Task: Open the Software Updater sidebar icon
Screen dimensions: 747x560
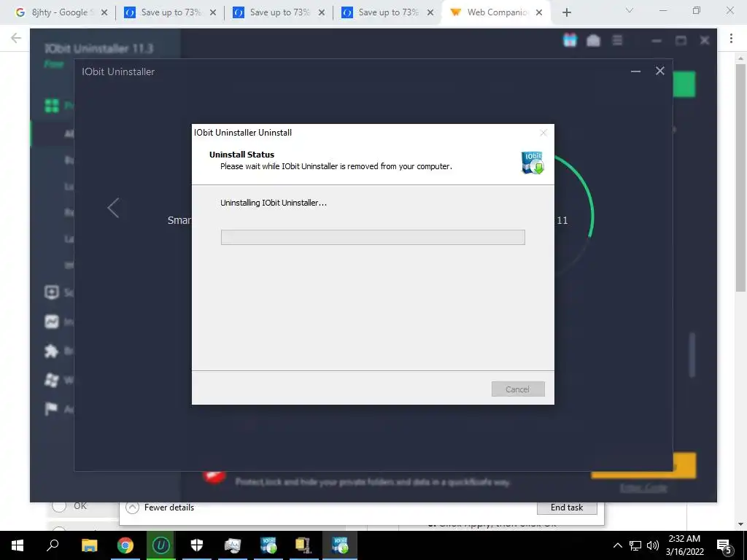Action: 52,292
